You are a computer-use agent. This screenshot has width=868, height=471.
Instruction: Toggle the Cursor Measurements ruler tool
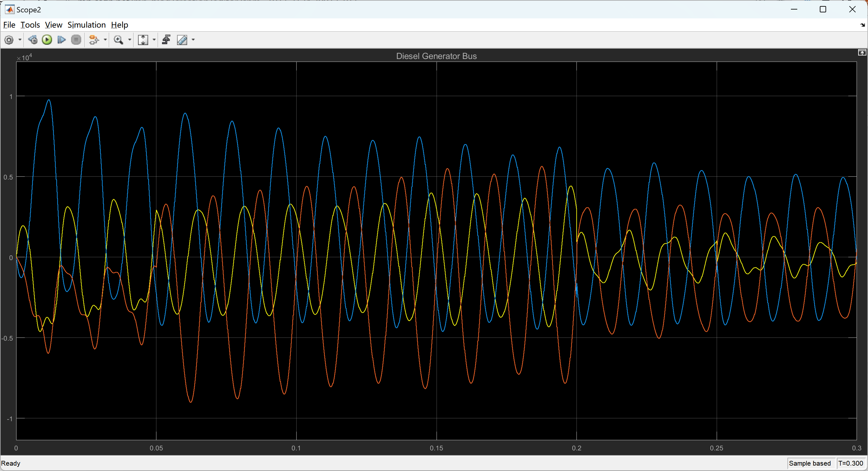tap(182, 40)
